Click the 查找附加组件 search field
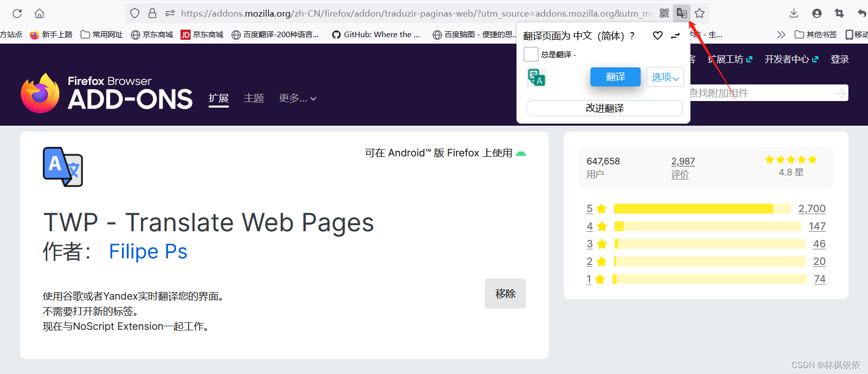868x374 pixels. point(759,93)
